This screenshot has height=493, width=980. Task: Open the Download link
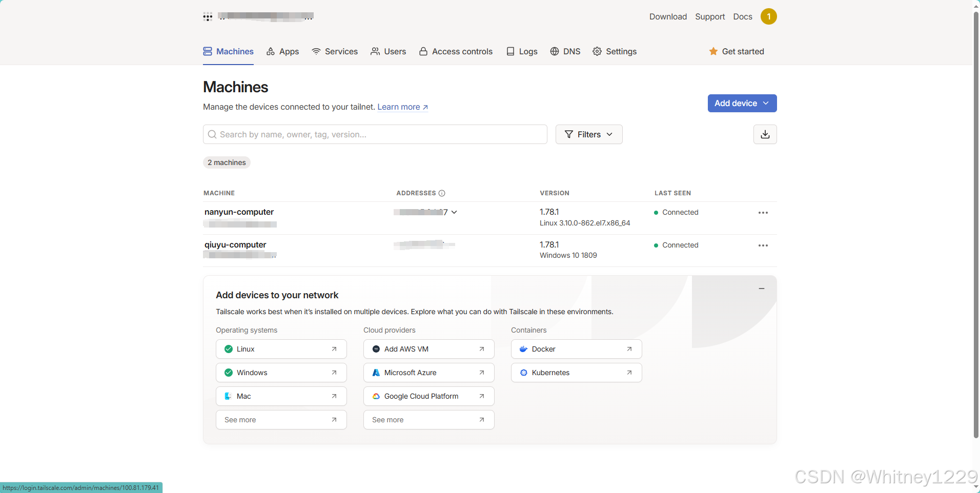click(668, 16)
